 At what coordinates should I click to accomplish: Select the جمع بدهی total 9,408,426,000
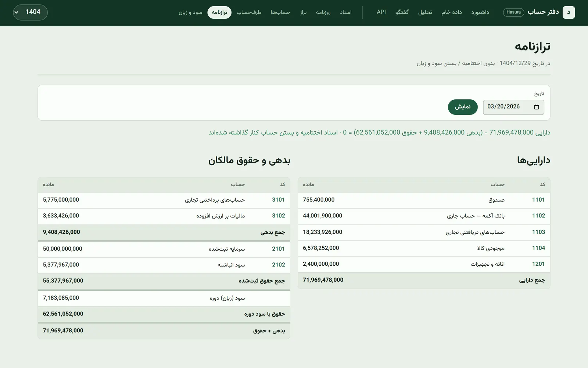(61, 232)
